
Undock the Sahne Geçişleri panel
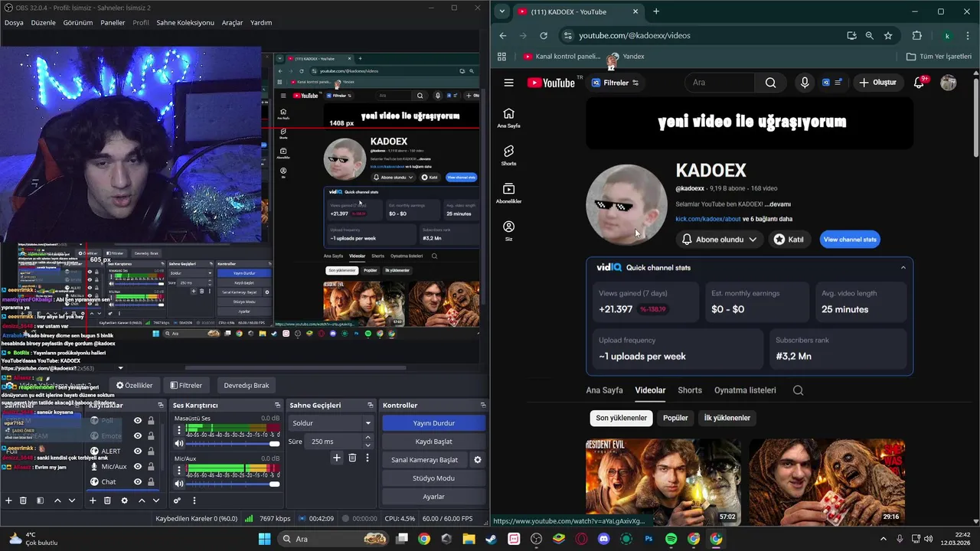[371, 405]
